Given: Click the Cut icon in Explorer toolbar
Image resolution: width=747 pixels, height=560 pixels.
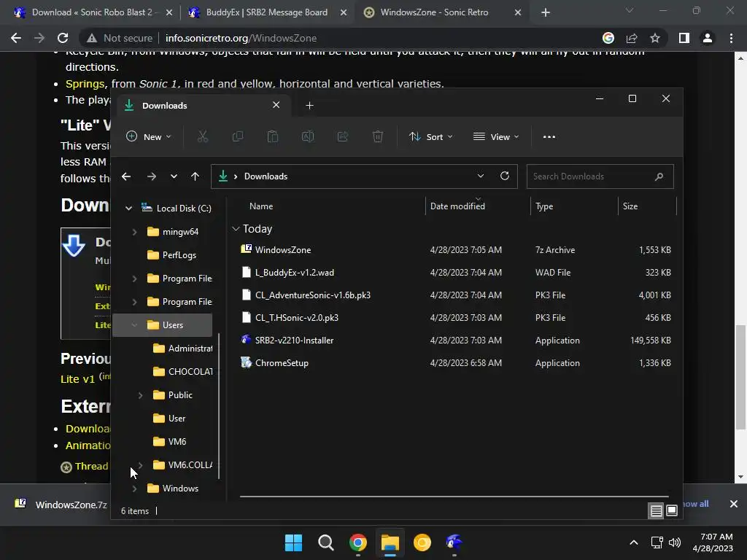Looking at the screenshot, I should click(x=203, y=136).
